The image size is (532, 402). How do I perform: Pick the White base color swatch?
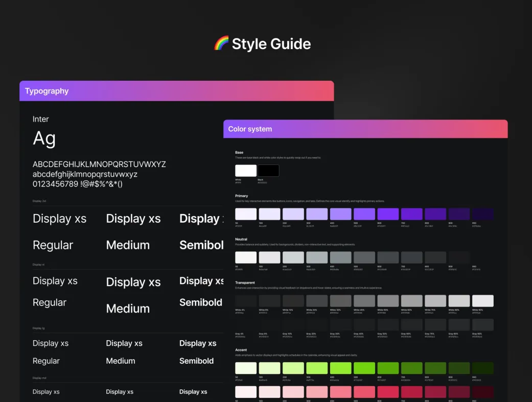246,171
